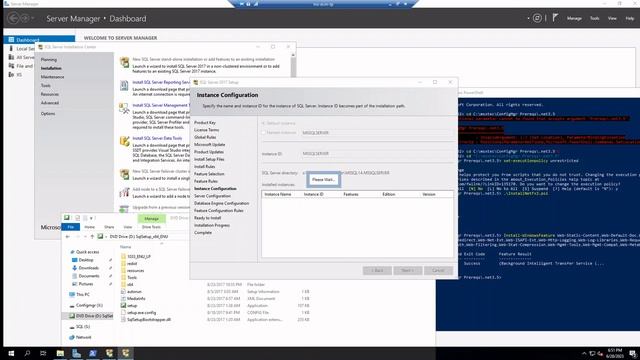Select Planning in SQL Server Installation Center
The image size is (640, 360).
pyautogui.click(x=49, y=60)
